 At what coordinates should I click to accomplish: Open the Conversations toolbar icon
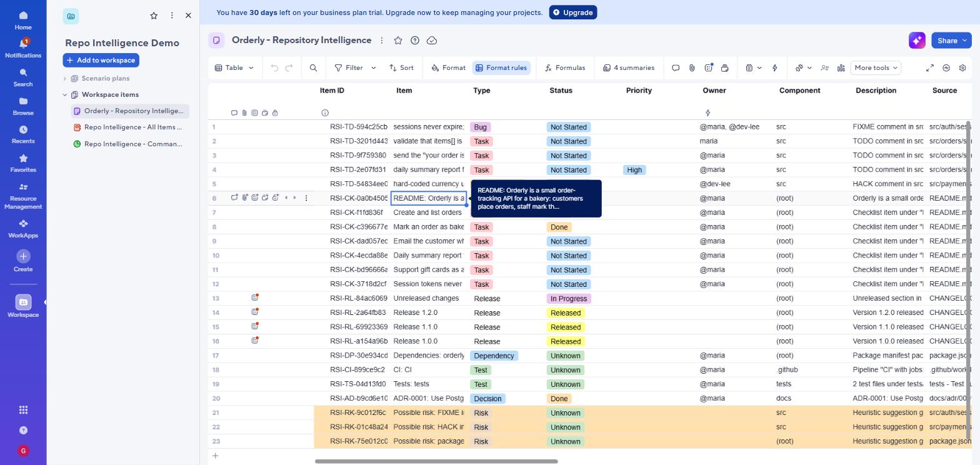(676, 67)
